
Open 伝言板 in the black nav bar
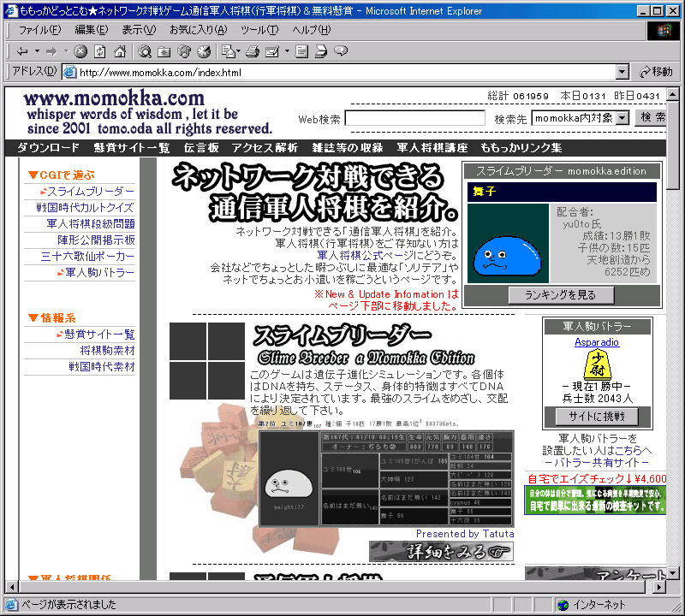click(x=201, y=148)
